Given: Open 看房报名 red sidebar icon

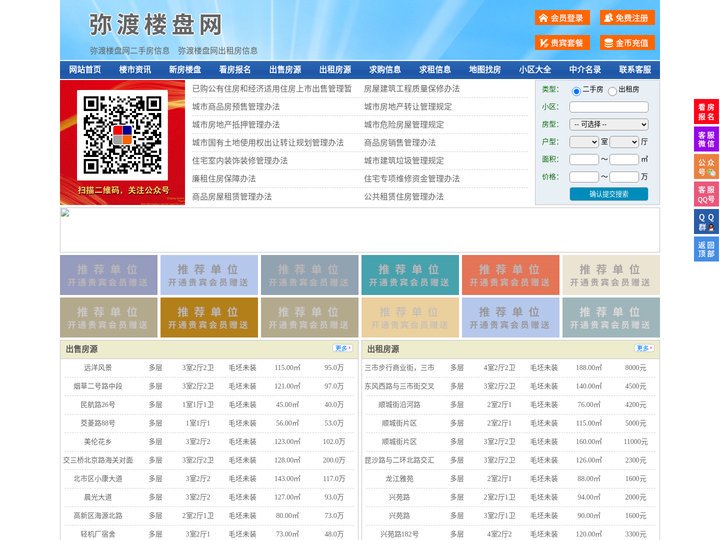Looking at the screenshot, I should (706, 112).
